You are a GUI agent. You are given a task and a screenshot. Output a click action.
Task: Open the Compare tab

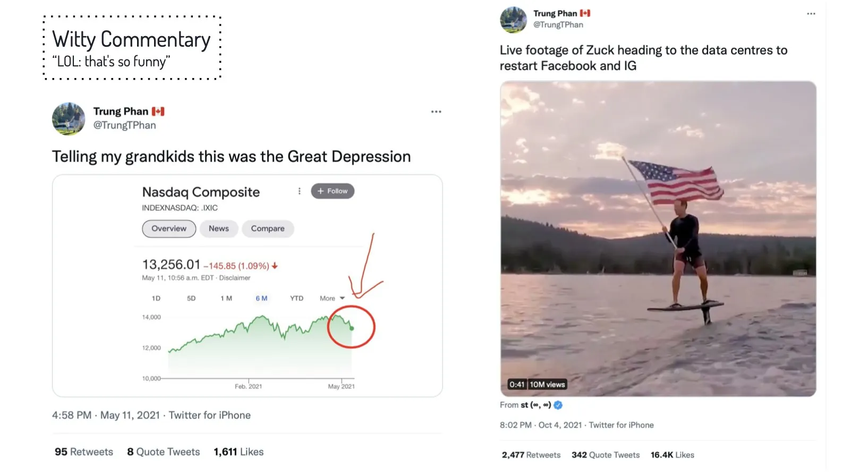(268, 228)
